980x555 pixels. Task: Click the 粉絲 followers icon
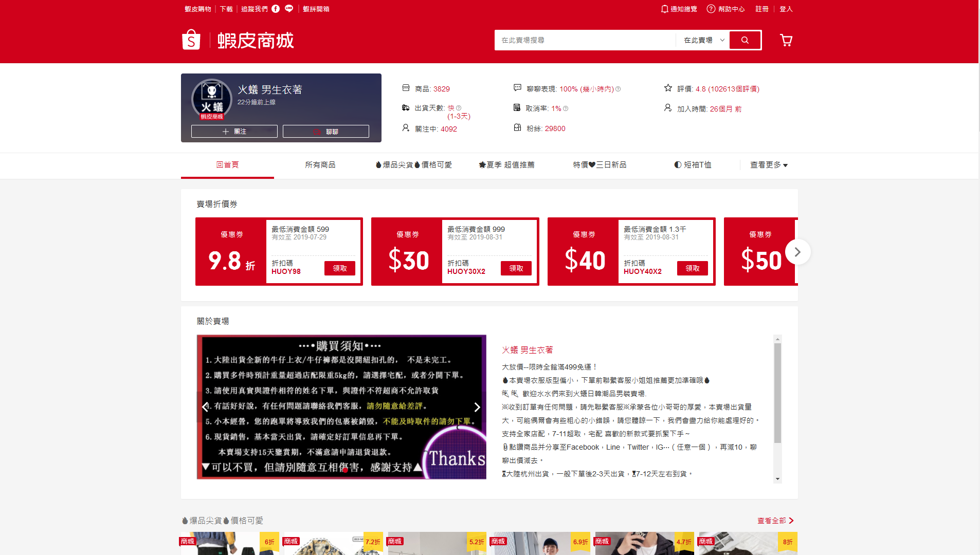[x=517, y=127]
